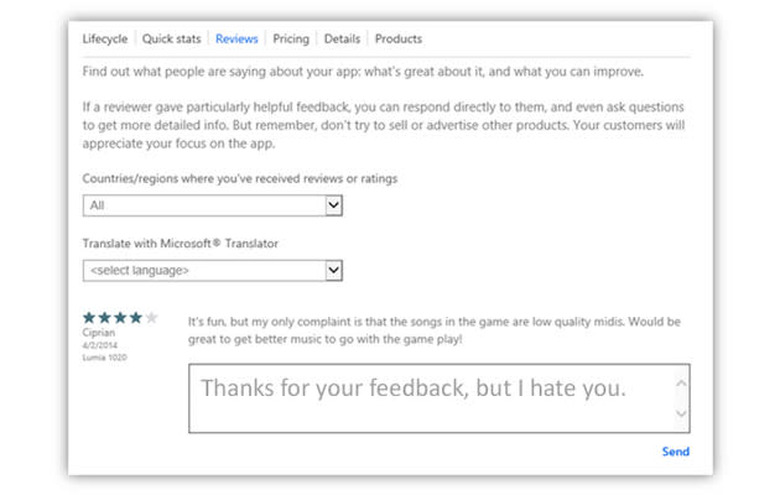This screenshot has height=495, width=780.
Task: Open the Products tab
Action: click(398, 39)
